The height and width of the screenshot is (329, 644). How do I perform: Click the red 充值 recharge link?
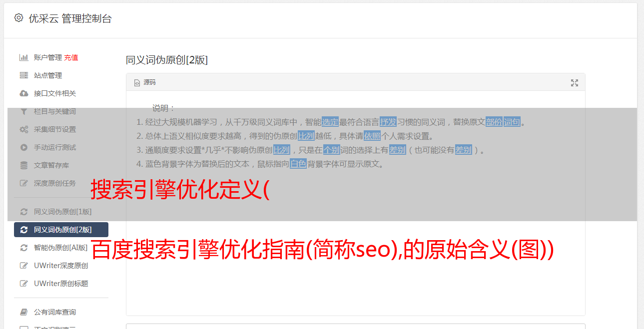coord(71,57)
